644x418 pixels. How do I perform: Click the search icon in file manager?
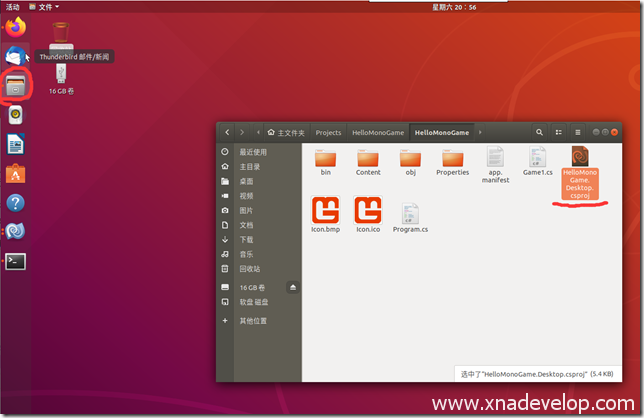point(540,132)
